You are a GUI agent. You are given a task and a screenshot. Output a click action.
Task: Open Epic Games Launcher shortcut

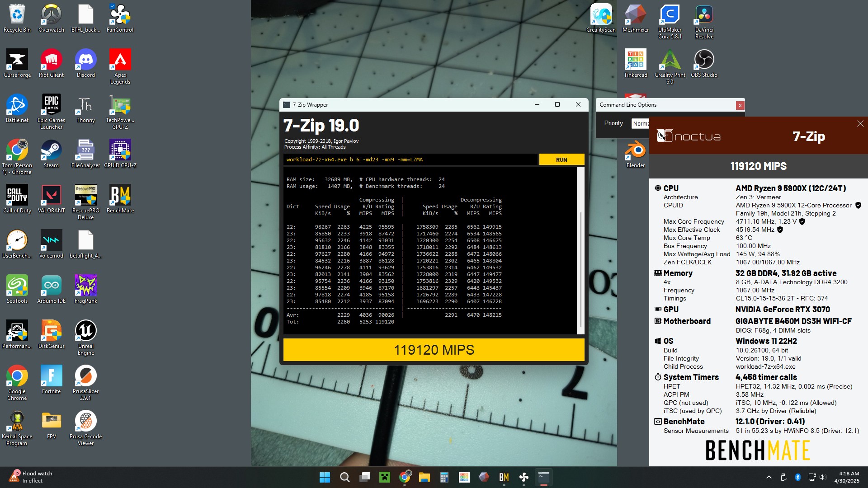(51, 112)
